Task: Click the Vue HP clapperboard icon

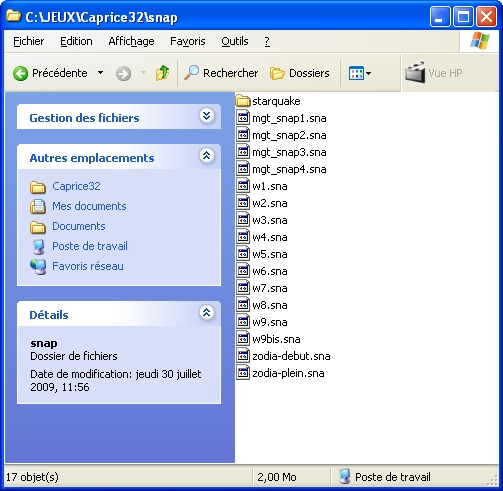Action: pos(415,72)
